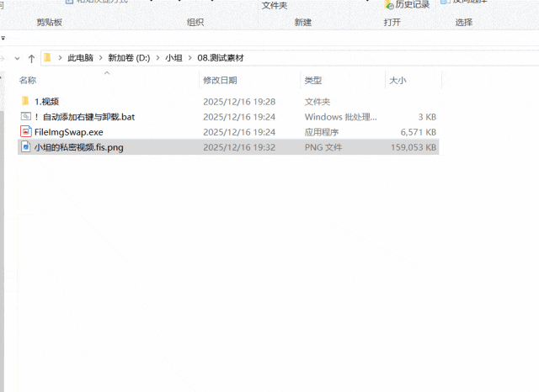The image size is (539, 392).
Task: Expand the chevron after 小组 breadcrumb
Action: point(189,58)
